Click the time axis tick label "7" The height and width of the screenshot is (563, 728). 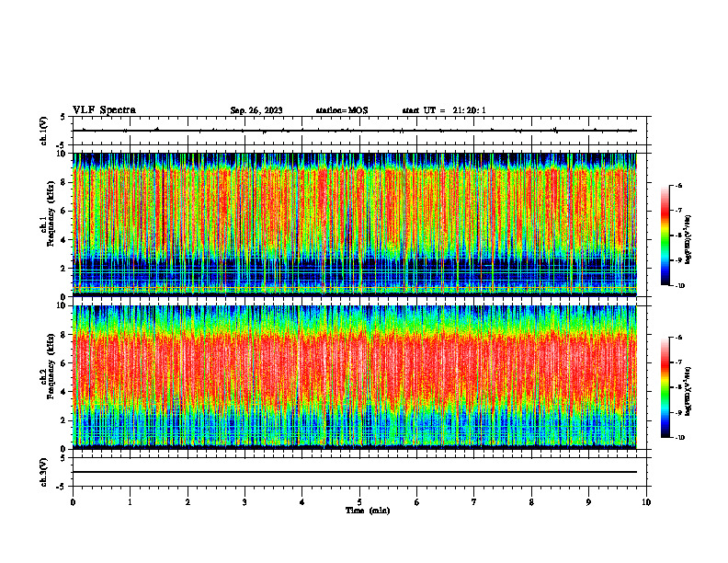coord(474,502)
